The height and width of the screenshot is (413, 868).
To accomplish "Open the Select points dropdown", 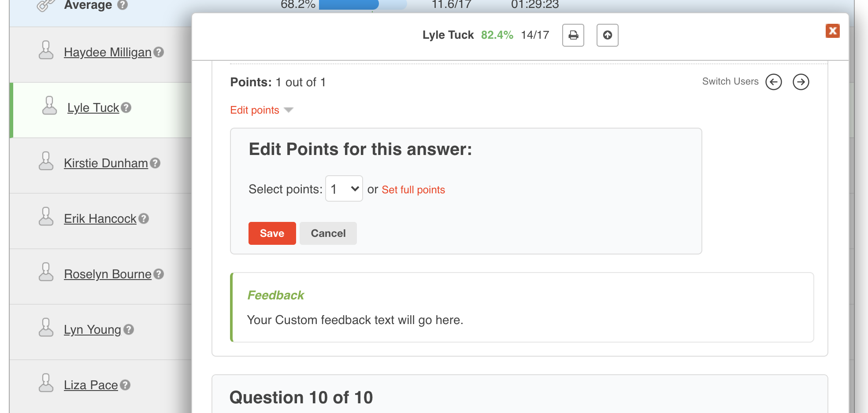I will click(344, 189).
